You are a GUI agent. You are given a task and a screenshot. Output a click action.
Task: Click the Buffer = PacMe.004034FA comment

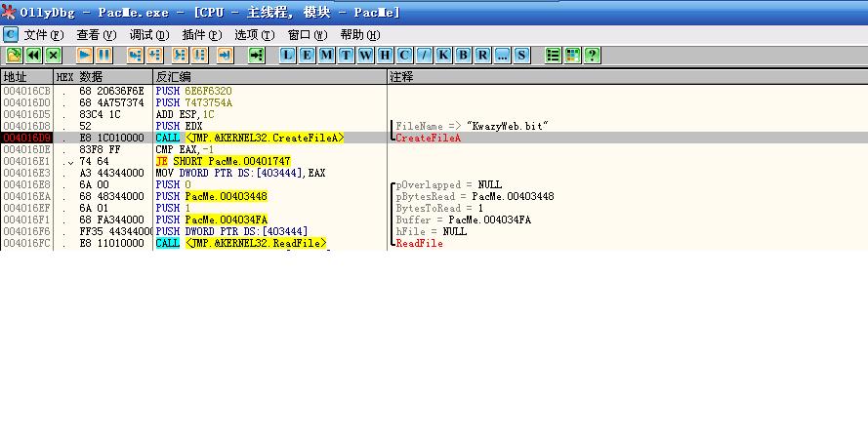pos(464,219)
